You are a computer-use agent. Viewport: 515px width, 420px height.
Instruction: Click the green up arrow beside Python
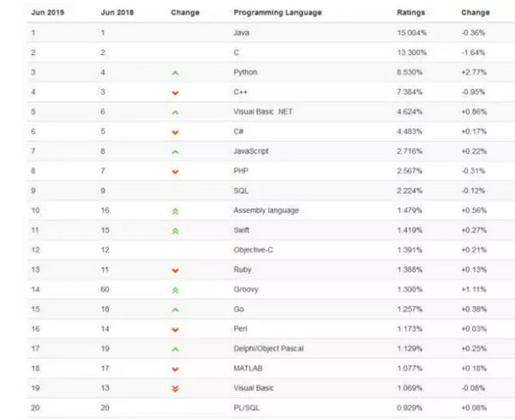click(x=175, y=74)
